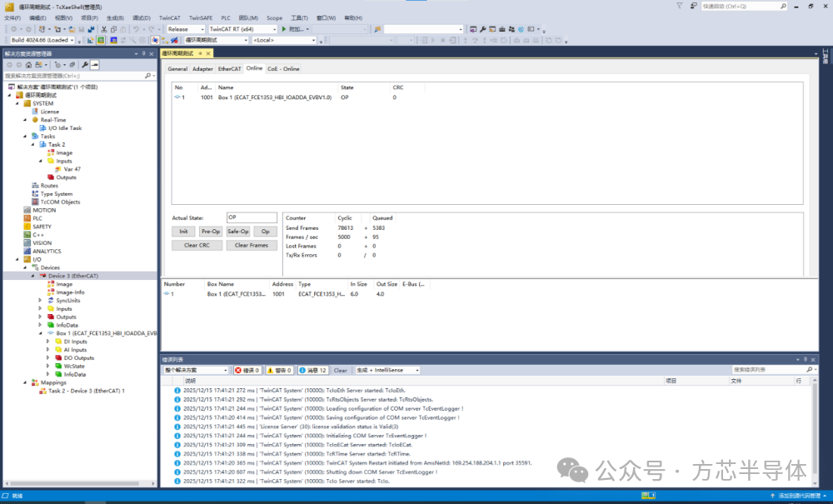
Task: Click the Clear CRC button
Action: pyautogui.click(x=197, y=246)
